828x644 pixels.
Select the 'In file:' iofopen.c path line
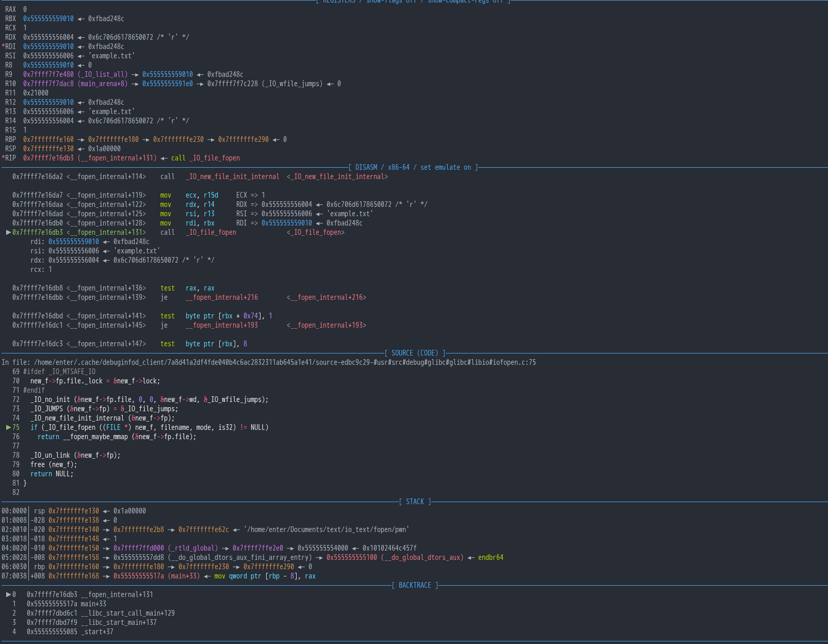pyautogui.click(x=269, y=362)
